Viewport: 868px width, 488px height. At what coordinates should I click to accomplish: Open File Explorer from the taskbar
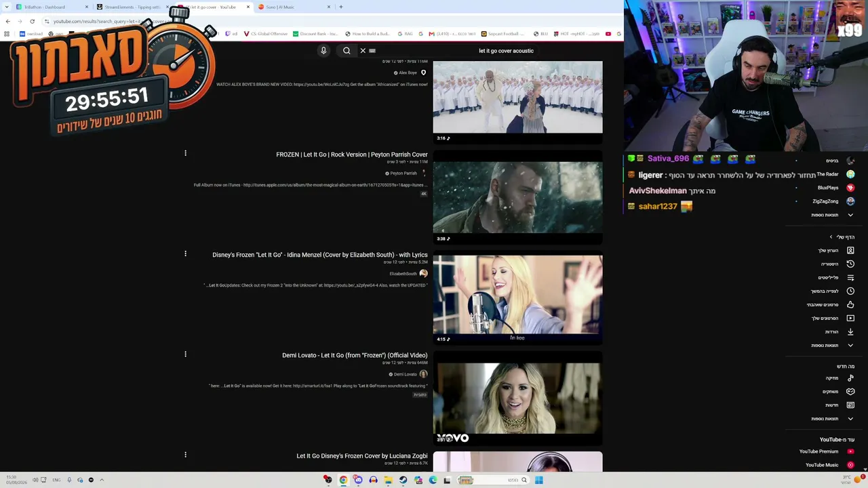pyautogui.click(x=388, y=480)
